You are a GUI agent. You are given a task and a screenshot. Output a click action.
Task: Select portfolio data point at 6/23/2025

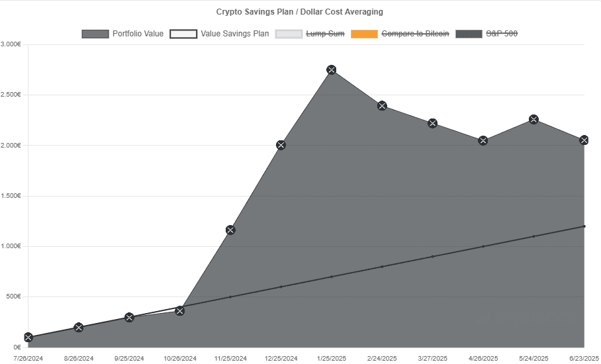584,140
